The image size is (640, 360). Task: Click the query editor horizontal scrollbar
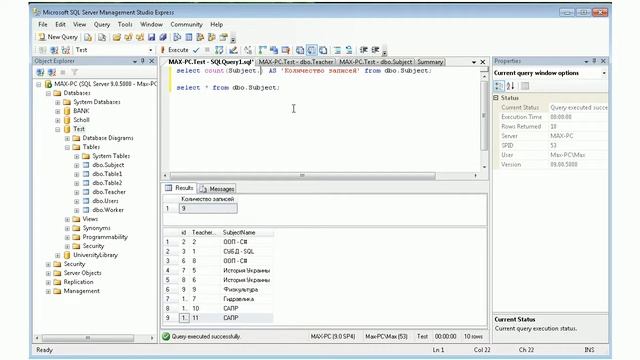302,176
